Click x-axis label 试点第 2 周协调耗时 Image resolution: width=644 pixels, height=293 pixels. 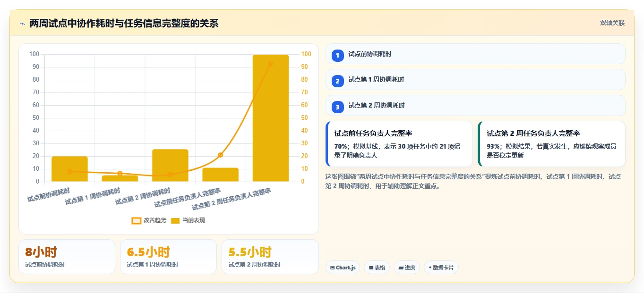[x=143, y=196]
